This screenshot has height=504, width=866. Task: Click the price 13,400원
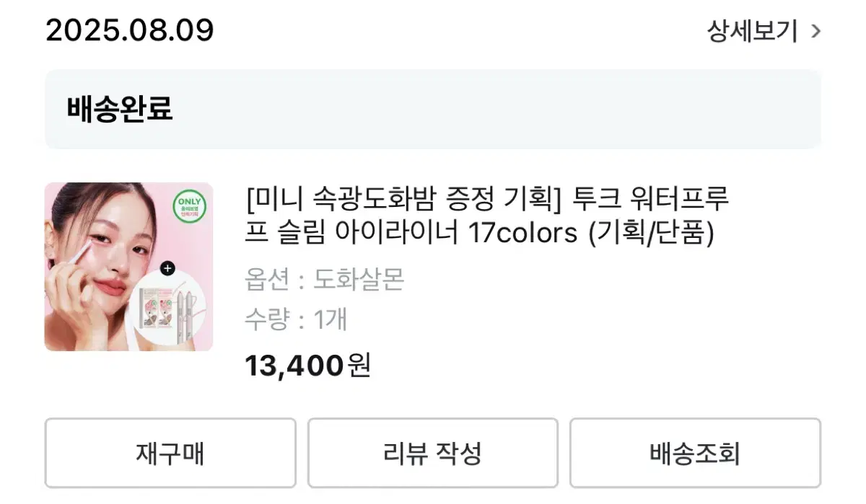point(308,366)
